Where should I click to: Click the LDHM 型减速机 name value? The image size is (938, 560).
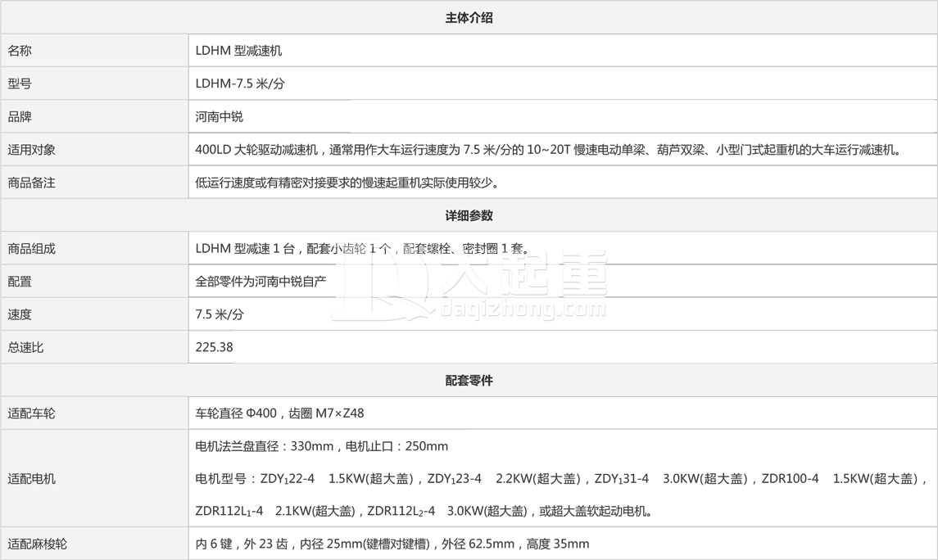click(x=238, y=51)
